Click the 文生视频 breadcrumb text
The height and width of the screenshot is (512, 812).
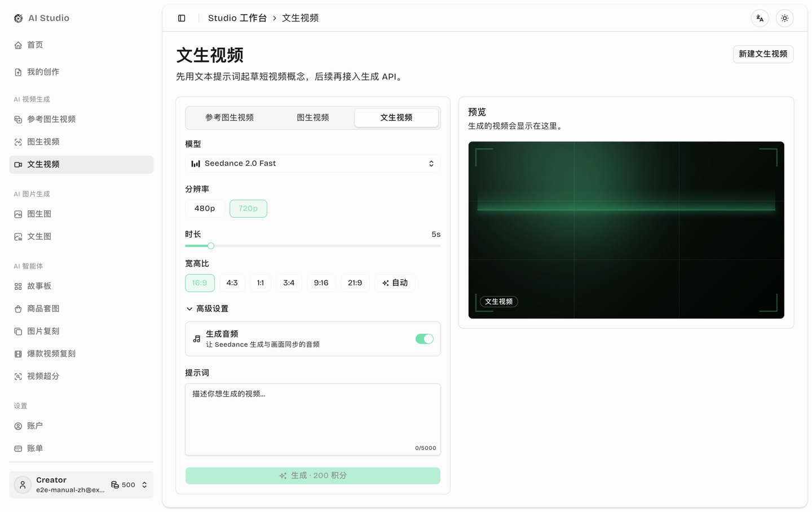(301, 18)
